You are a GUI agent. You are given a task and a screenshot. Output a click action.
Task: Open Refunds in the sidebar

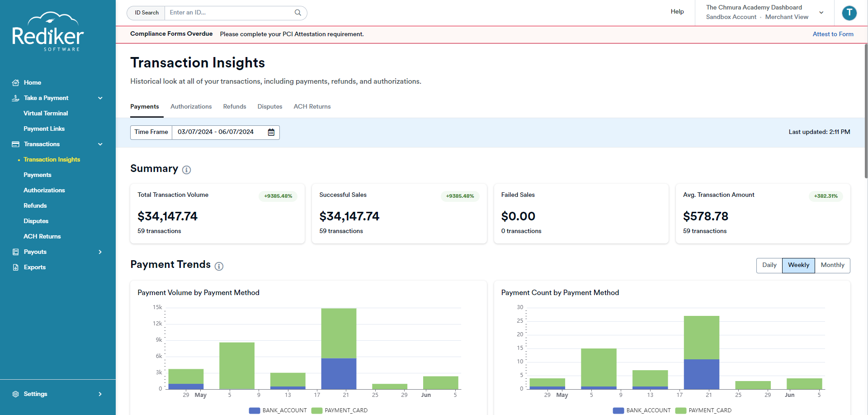[35, 206]
